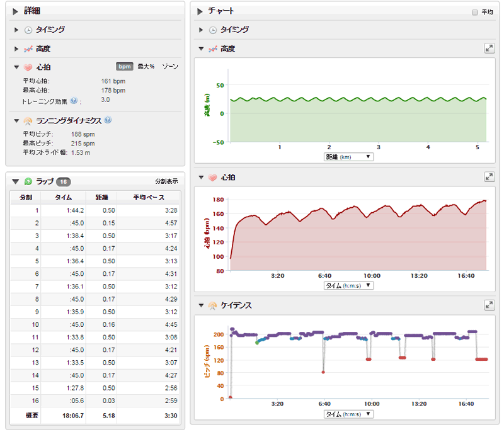Enable the 平均 checkbox in chart header
Image resolution: width=504 pixels, height=432 pixels.
click(475, 12)
